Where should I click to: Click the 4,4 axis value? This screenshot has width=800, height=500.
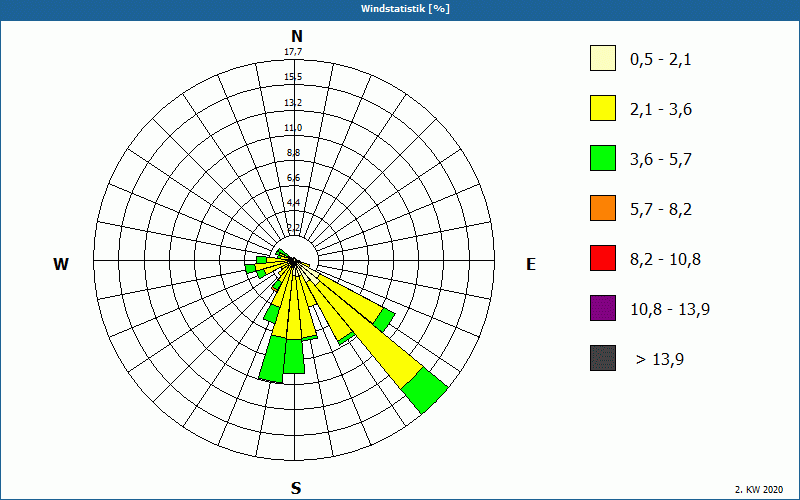coord(293,202)
